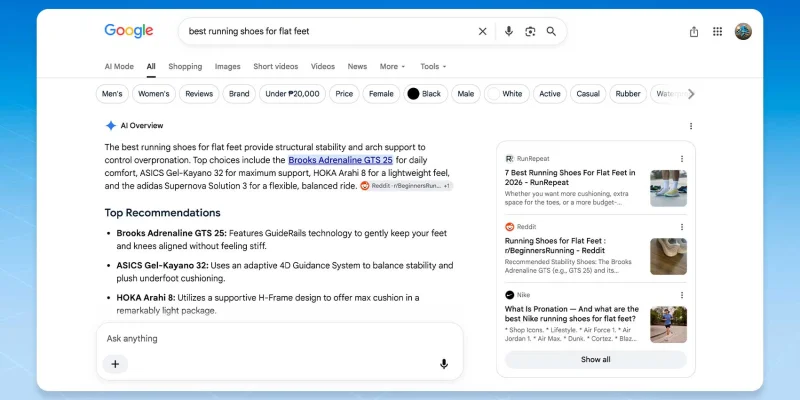Switch to the Shopping tab
This screenshot has width=800, height=400.
[185, 66]
